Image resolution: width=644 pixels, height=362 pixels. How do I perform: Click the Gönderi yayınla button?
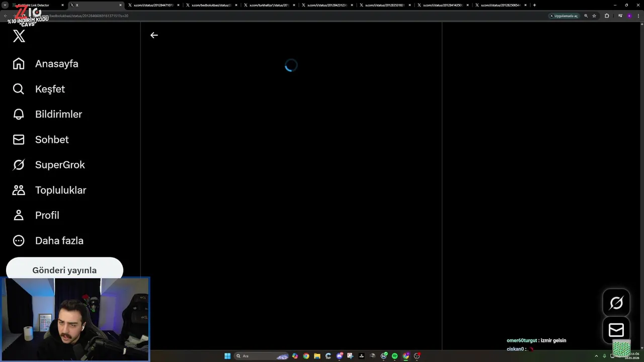point(64,267)
